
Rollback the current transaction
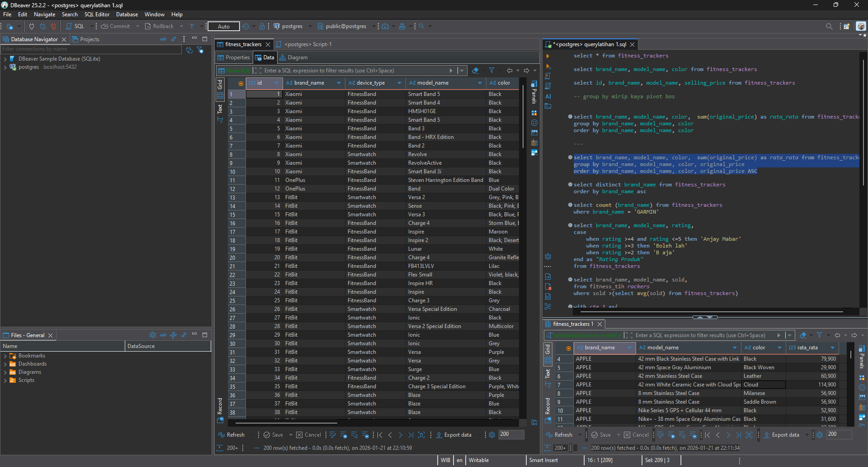pyautogui.click(x=163, y=26)
